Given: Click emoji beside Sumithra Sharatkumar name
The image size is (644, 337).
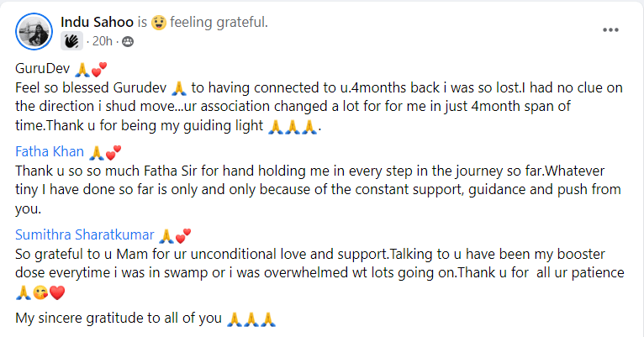Looking at the screenshot, I should click(166, 234).
